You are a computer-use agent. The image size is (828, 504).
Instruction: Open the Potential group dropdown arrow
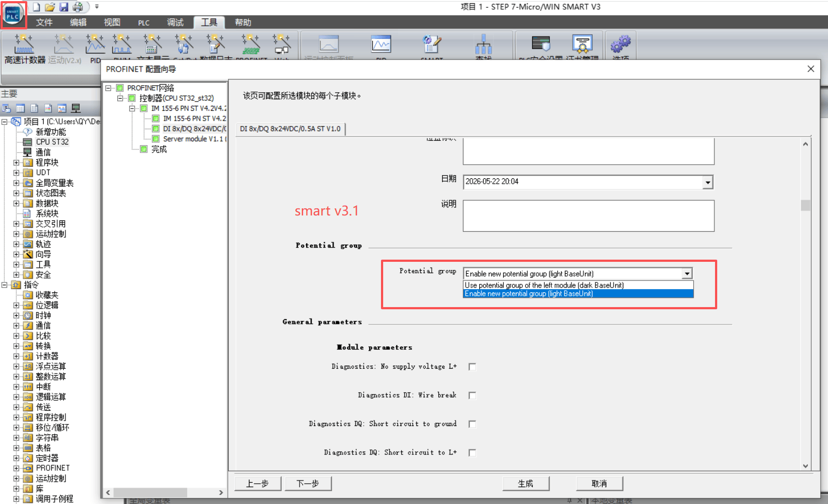[687, 274]
